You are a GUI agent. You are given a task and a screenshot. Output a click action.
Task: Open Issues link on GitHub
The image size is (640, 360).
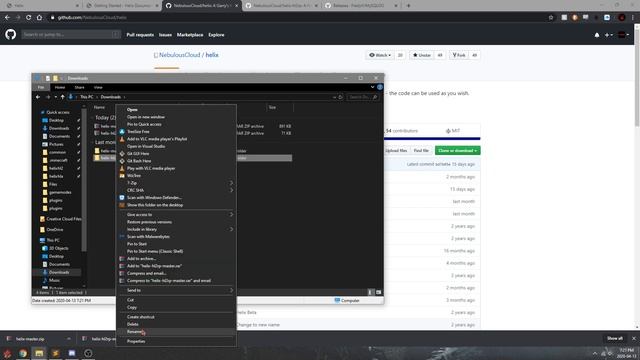[x=165, y=35]
